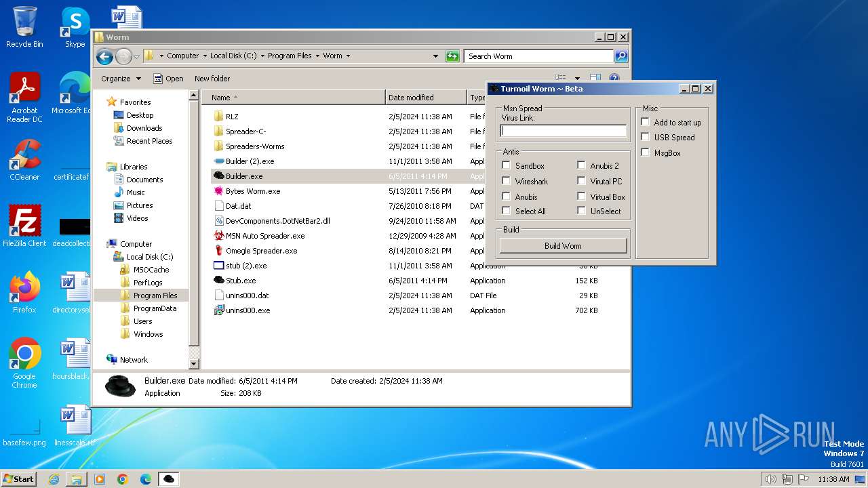Select the MSOCache folder in tree

[x=151, y=270]
